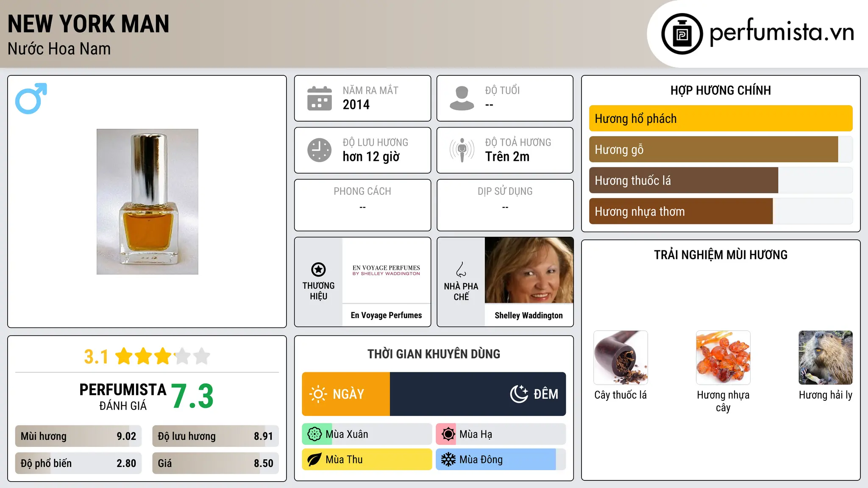Click the leaf icon for Mùa Thu
Screen dimensions: 868x488
pyautogui.click(x=314, y=460)
